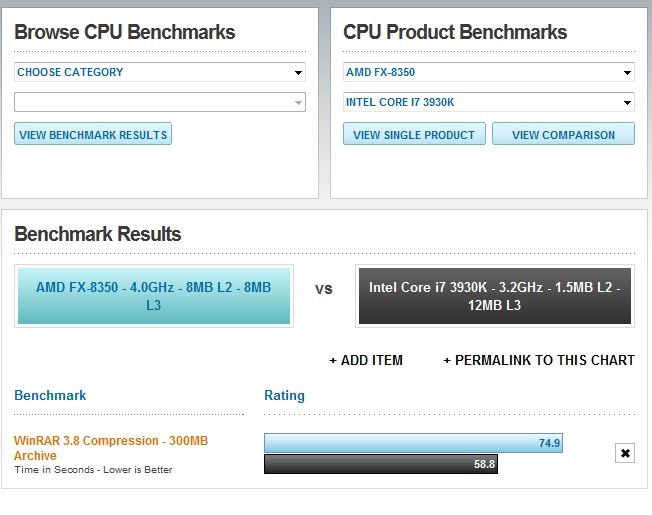Click the Benchmark column header
This screenshot has width=652, height=515.
[x=50, y=395]
